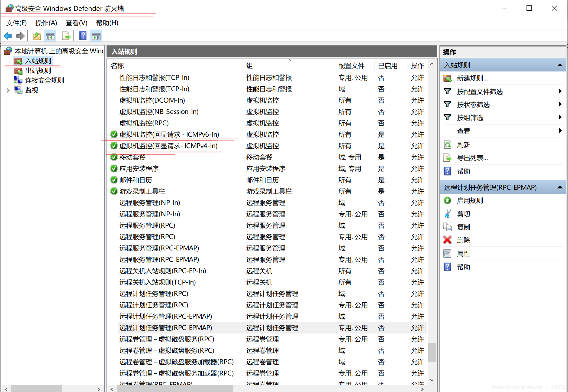The width and height of the screenshot is (568, 392).
Task: Click green check icon beside 移动套餐 rule
Action: point(114,157)
